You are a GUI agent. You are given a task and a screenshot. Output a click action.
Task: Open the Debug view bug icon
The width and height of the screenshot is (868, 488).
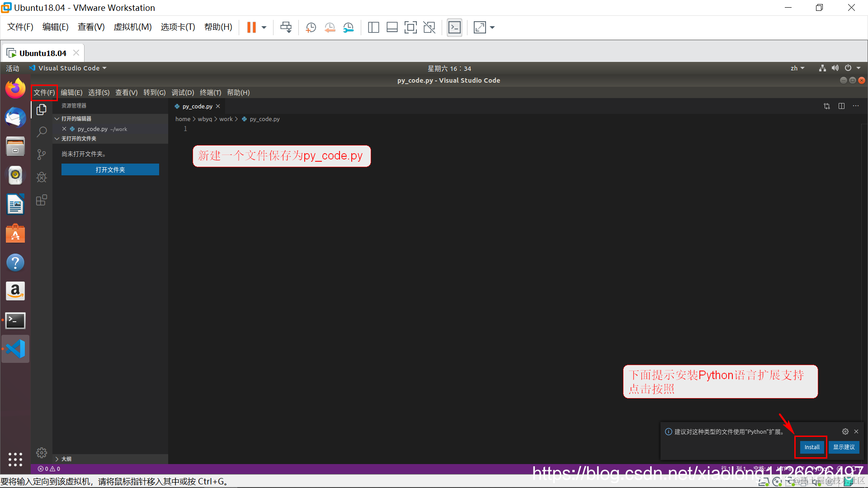(42, 177)
